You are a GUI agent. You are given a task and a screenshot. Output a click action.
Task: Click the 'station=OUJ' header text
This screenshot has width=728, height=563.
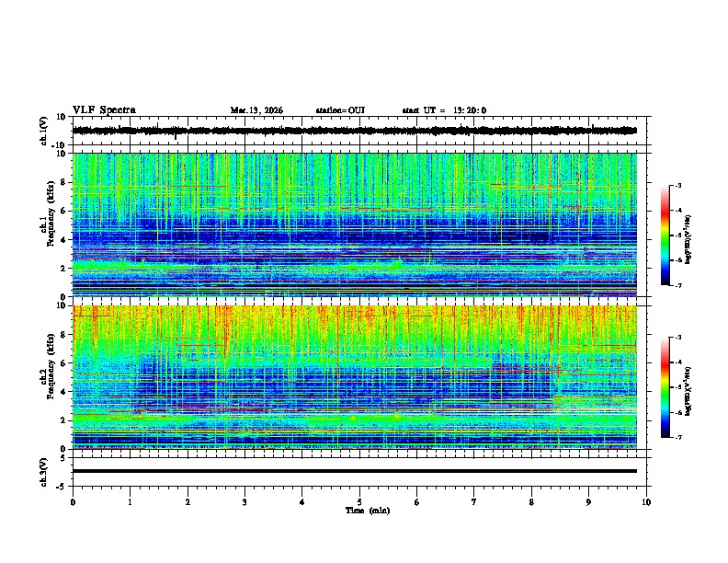(x=340, y=110)
